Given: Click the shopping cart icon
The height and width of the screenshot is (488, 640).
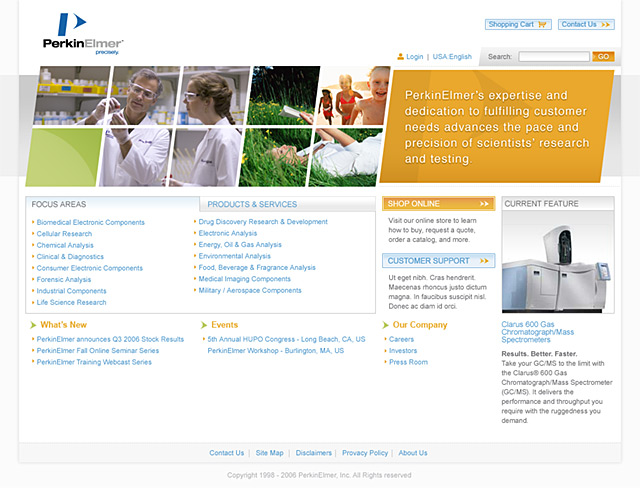Looking at the screenshot, I should (542, 24).
